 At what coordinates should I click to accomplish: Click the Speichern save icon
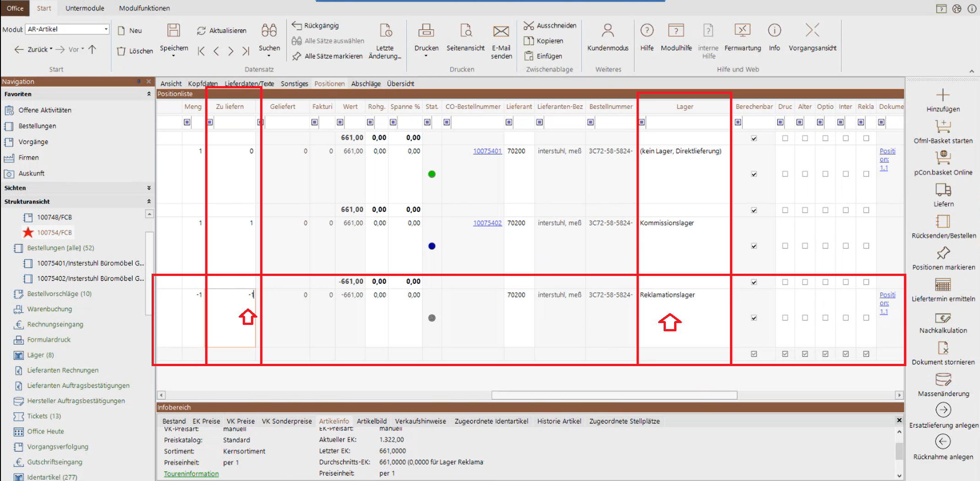tap(174, 31)
